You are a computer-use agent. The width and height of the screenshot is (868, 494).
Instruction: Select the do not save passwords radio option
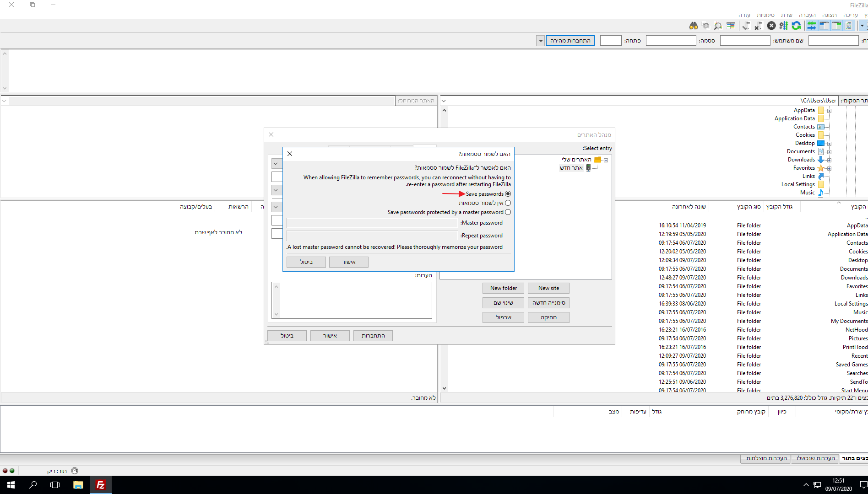pyautogui.click(x=508, y=203)
